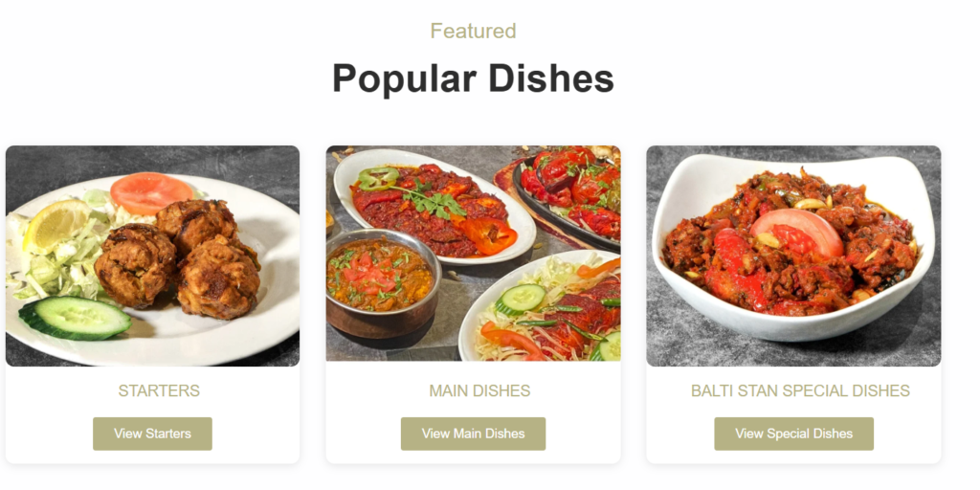Image resolution: width=980 pixels, height=490 pixels.
Task: Click the lemon wedge in the starters photo
Action: tap(56, 225)
